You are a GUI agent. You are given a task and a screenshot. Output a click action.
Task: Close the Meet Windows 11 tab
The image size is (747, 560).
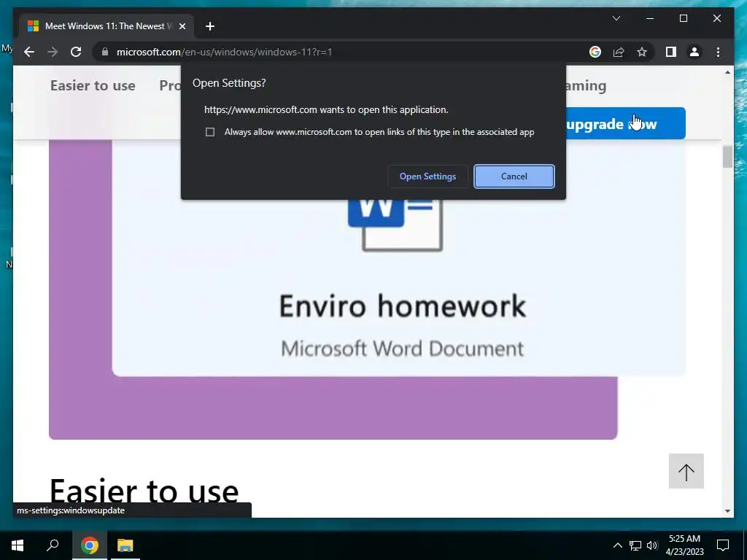click(182, 26)
